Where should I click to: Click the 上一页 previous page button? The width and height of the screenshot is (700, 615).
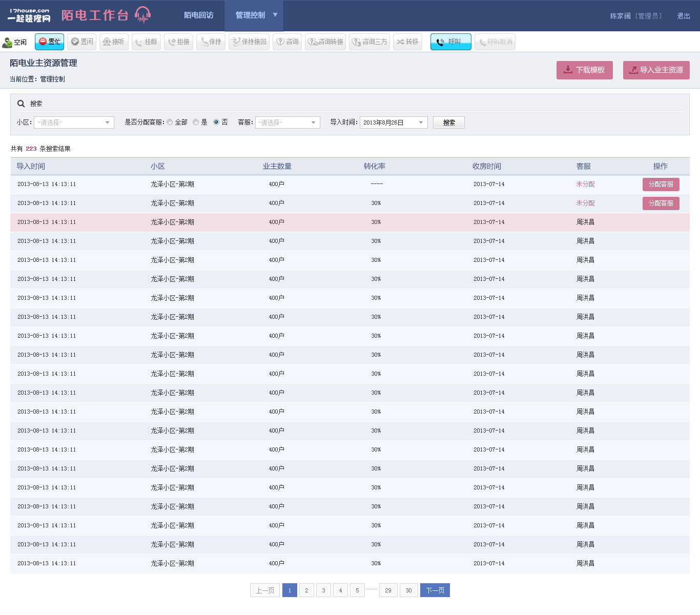(265, 590)
